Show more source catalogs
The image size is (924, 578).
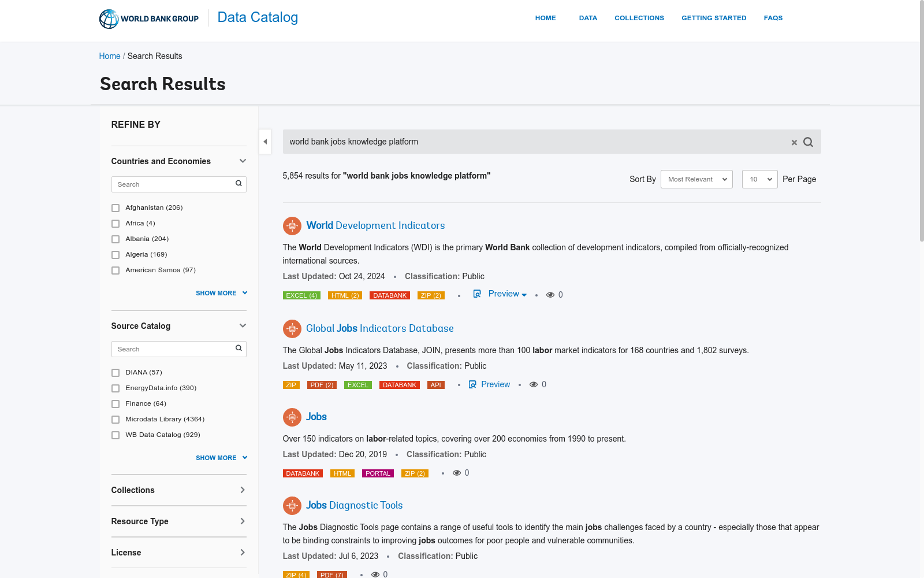222,458
